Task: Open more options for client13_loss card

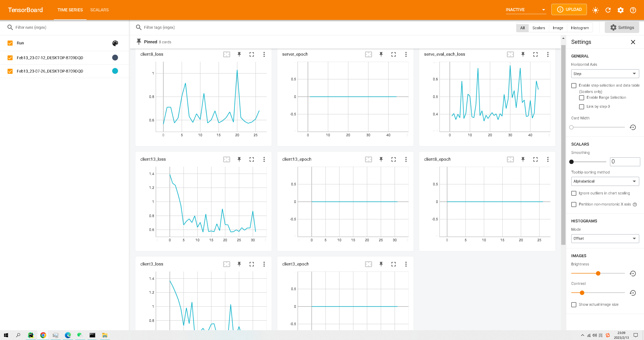Action: click(x=264, y=159)
